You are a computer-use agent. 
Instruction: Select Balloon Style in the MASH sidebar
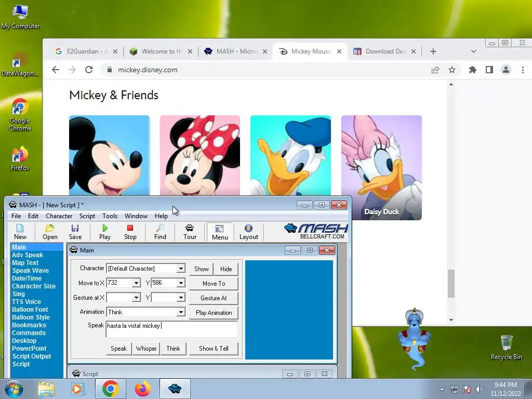pyautogui.click(x=31, y=317)
